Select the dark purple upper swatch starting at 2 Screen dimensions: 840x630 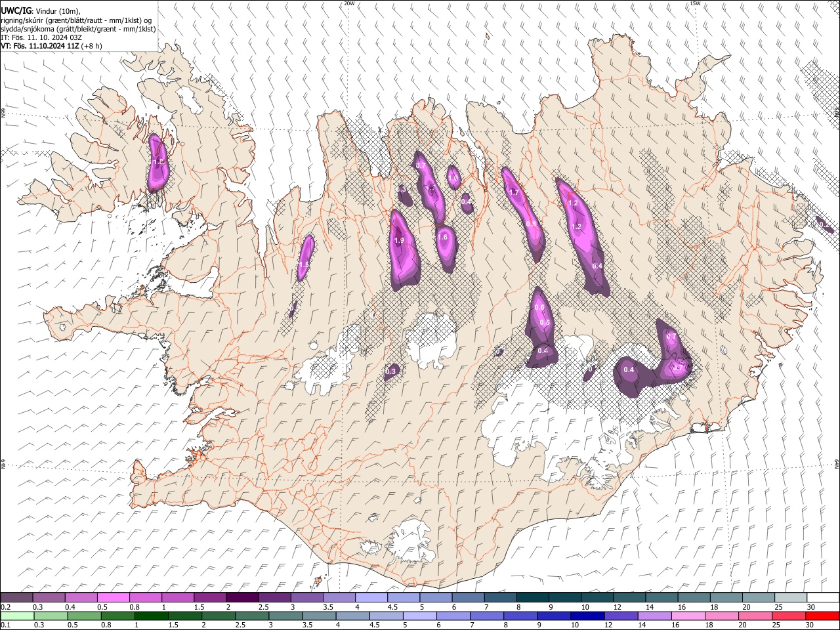pyautogui.click(x=241, y=597)
